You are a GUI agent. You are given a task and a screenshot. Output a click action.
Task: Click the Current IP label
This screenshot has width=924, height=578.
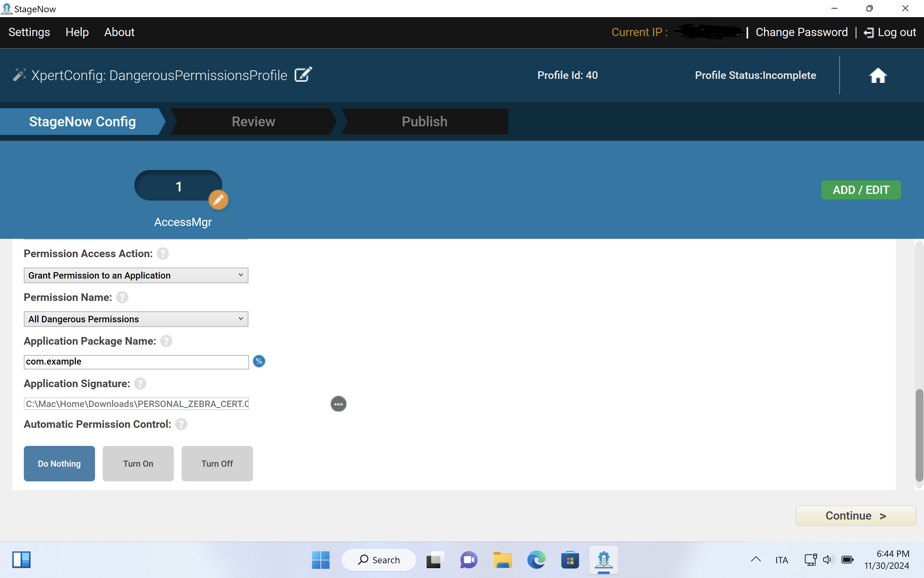pyautogui.click(x=640, y=32)
